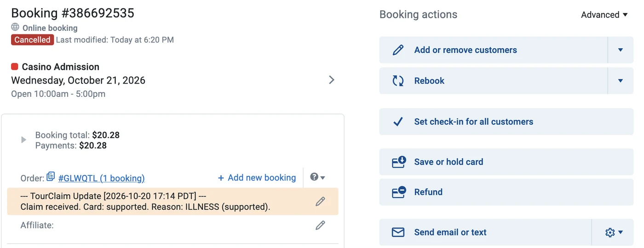The height and width of the screenshot is (248, 644).
Task: Click Add new booking
Action: 257,178
